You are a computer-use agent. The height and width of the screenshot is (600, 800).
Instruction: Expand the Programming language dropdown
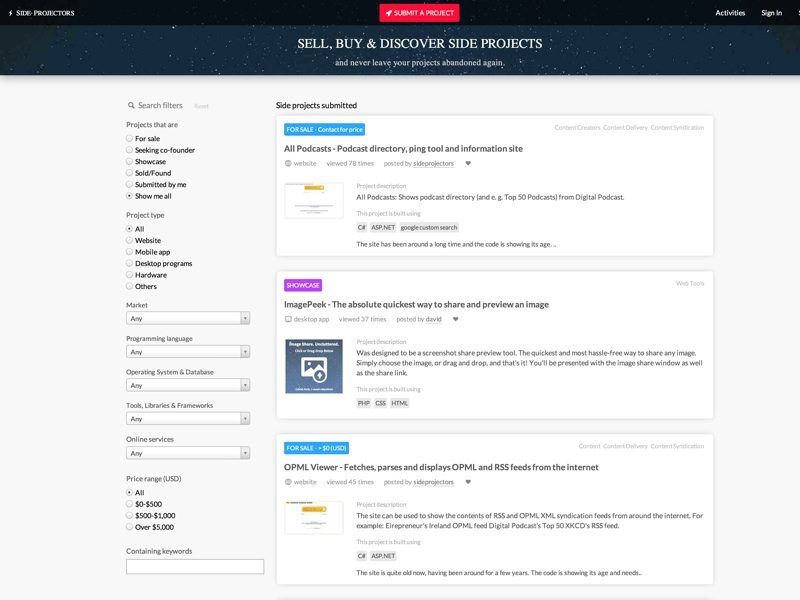(x=188, y=352)
